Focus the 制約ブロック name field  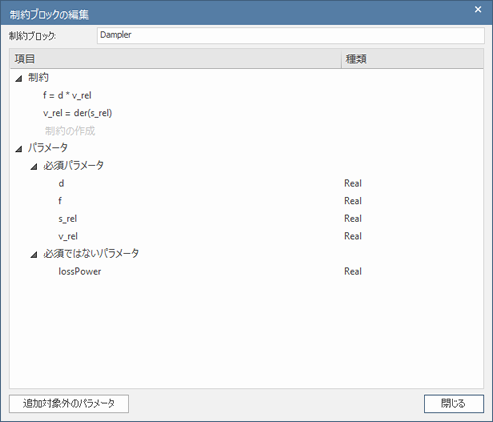tap(291, 35)
